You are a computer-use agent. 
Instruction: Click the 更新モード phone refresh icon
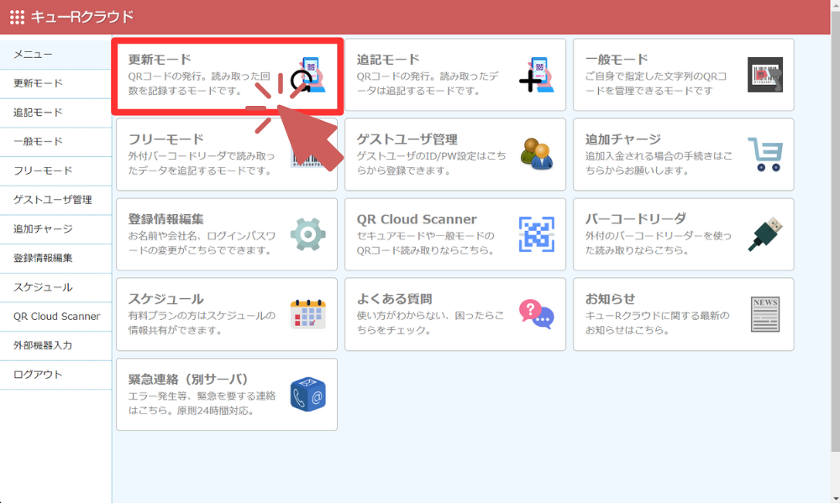[308, 75]
